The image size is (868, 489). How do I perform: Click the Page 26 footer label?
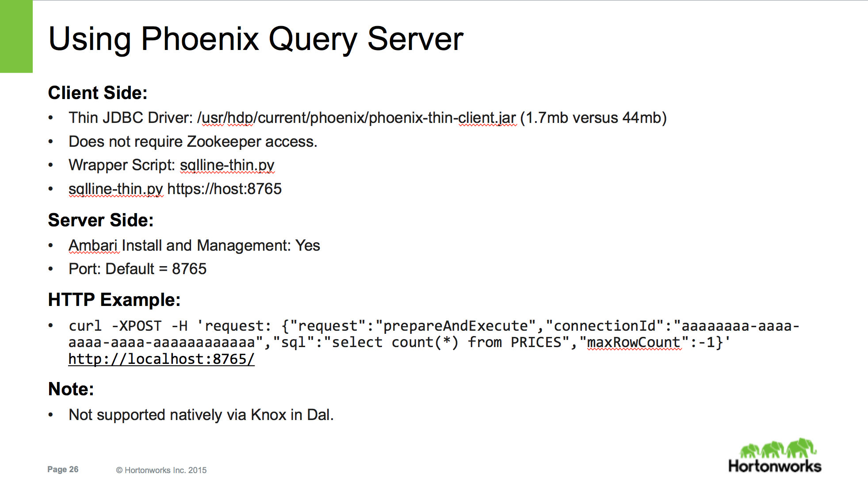[62, 470]
